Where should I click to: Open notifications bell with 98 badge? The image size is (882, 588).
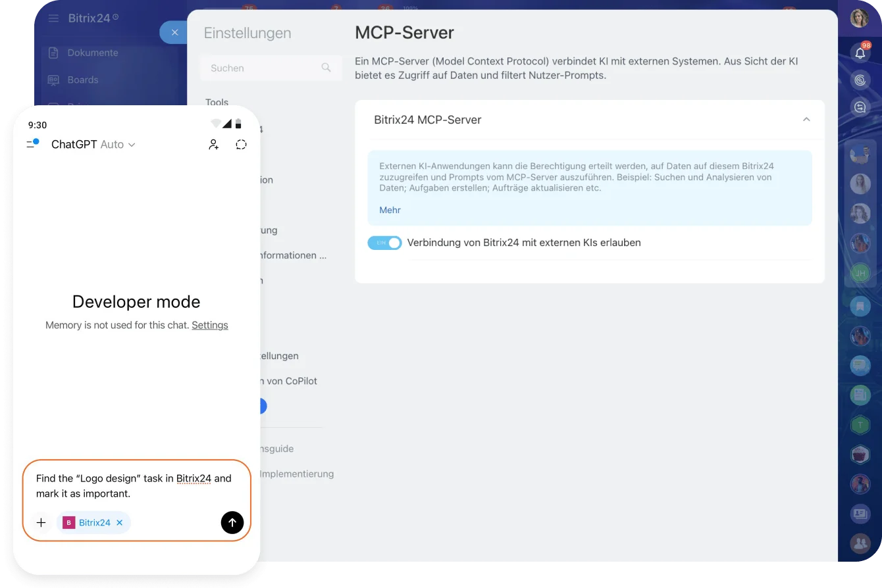860,53
